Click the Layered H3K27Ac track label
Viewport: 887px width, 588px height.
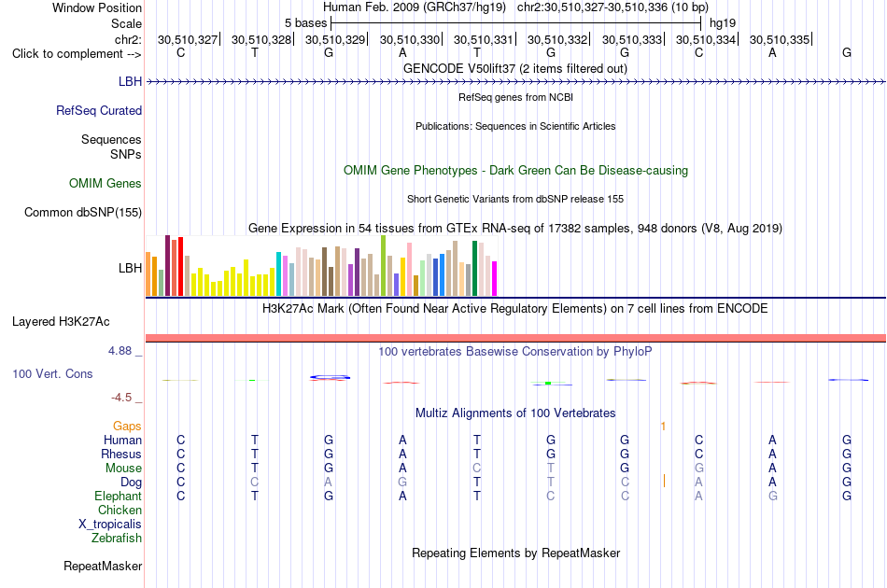[x=61, y=322]
